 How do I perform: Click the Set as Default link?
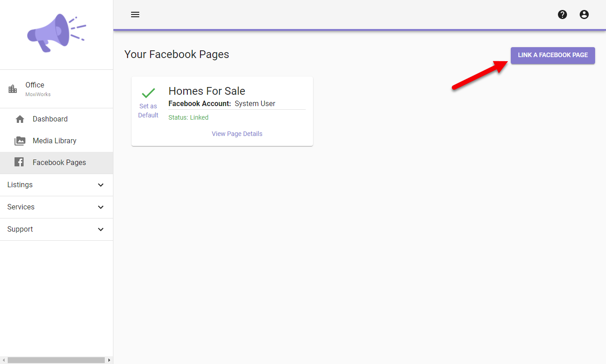[148, 111]
